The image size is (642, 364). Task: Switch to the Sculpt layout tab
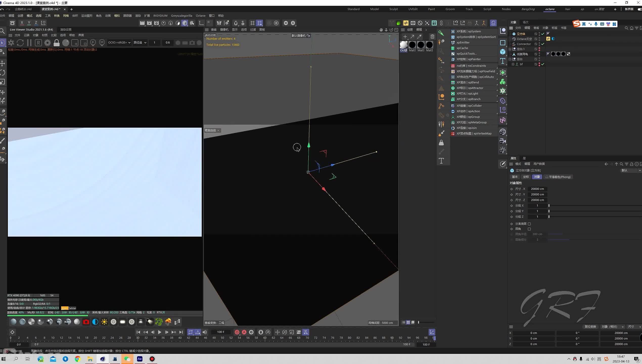tap(394, 9)
